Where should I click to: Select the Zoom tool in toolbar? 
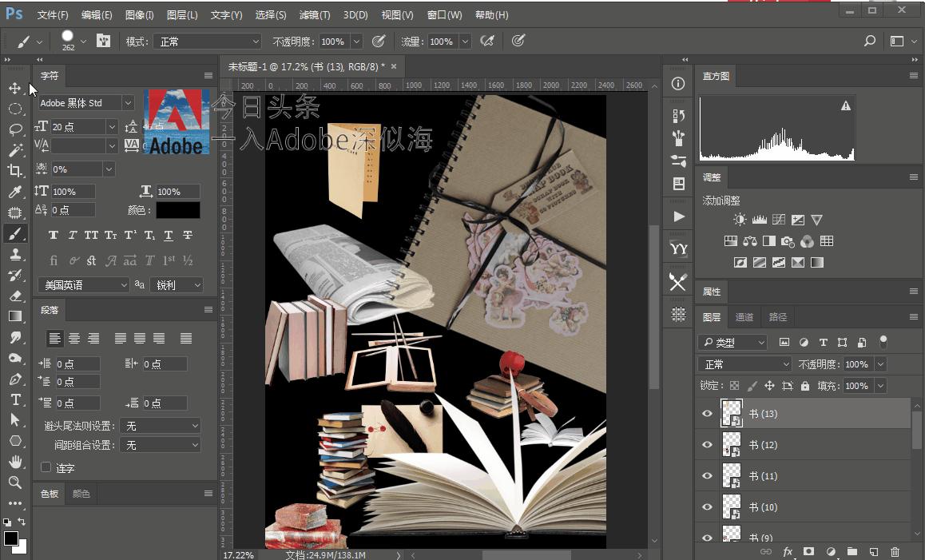tap(14, 483)
